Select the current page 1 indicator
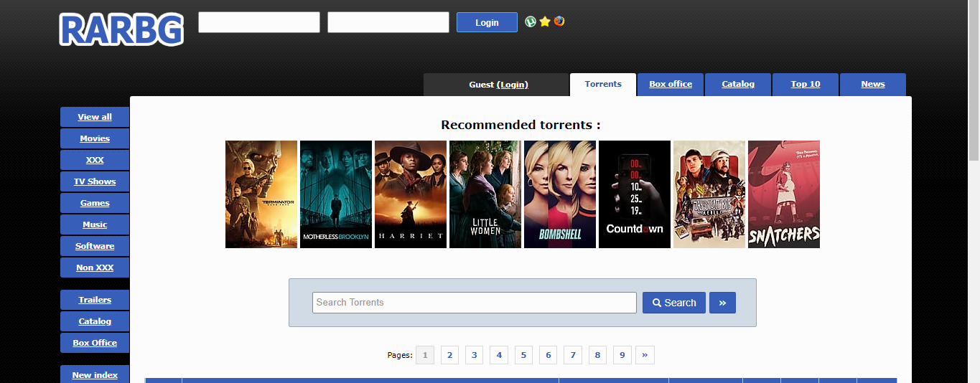Screen dimensions: 980x383 [425, 355]
